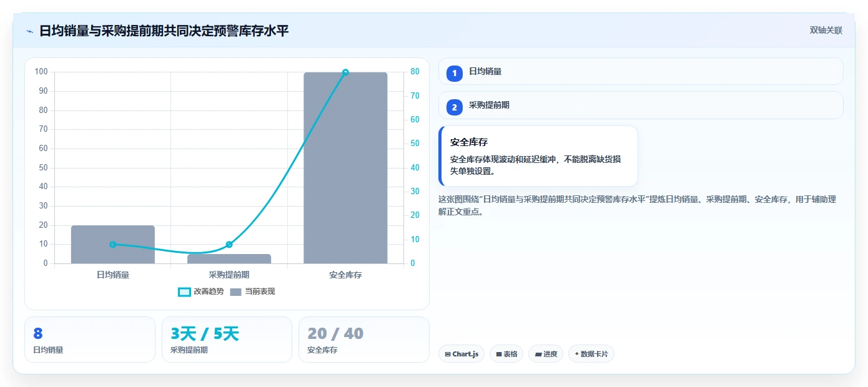Click the chart title heading text

(x=164, y=31)
